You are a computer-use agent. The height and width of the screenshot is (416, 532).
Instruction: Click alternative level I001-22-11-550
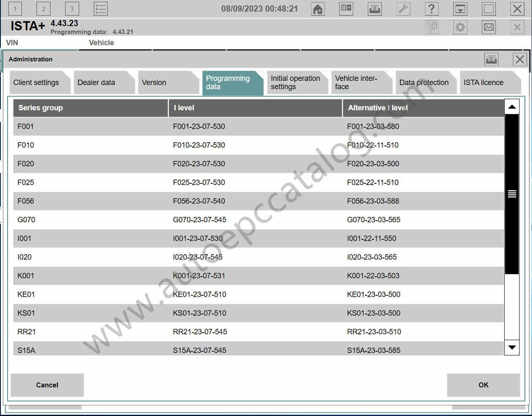pyautogui.click(x=372, y=238)
